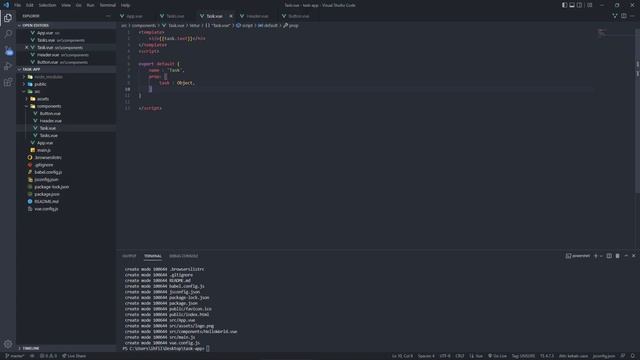Kill the terminal with trash icon
Image resolution: width=640 pixels, height=360 pixels.
click(618, 256)
